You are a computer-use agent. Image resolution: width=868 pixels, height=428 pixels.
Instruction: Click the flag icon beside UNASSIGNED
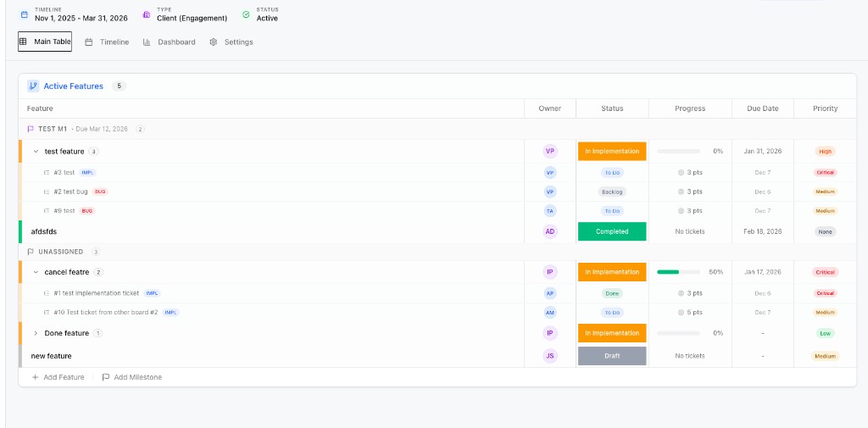31,252
